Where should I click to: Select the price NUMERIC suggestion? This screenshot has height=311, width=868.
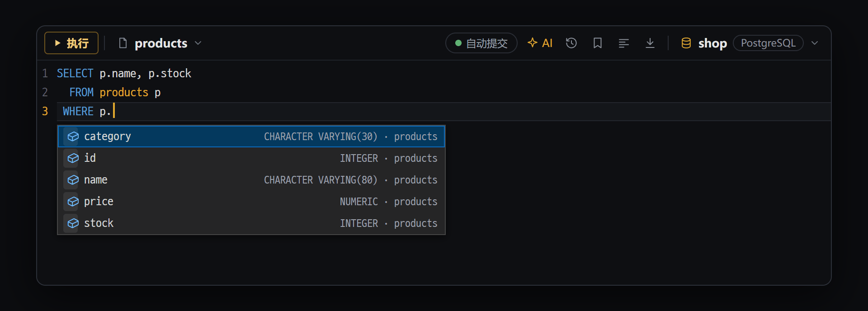click(251, 202)
